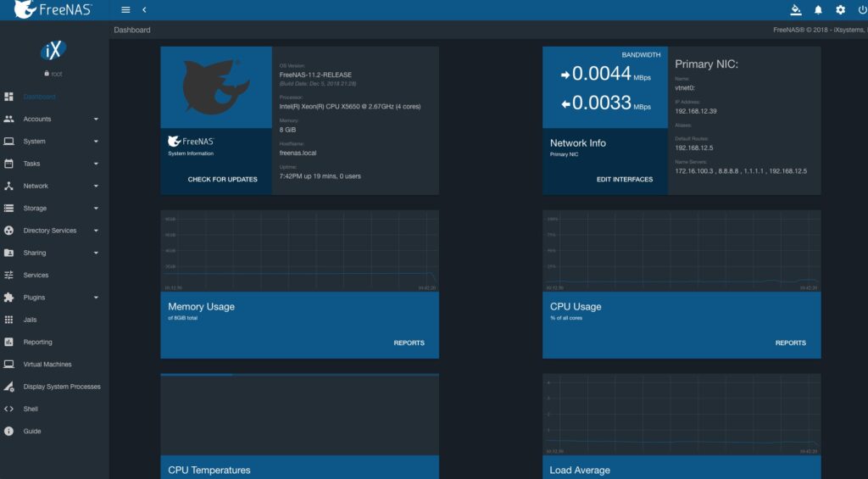Click the Sharing folder icon
The height and width of the screenshot is (479, 868).
8,253
